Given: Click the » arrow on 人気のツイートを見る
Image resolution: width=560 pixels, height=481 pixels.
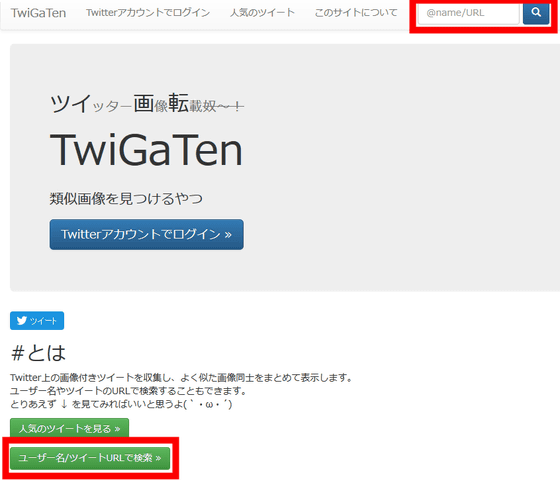Looking at the screenshot, I should tap(117, 429).
